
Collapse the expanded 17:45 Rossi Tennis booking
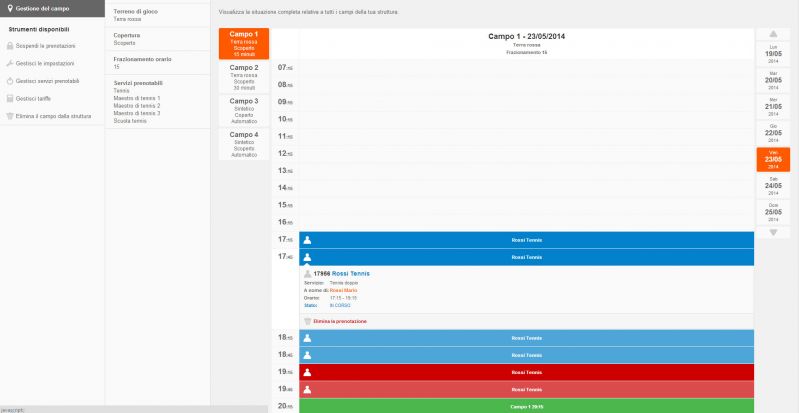[x=526, y=257]
